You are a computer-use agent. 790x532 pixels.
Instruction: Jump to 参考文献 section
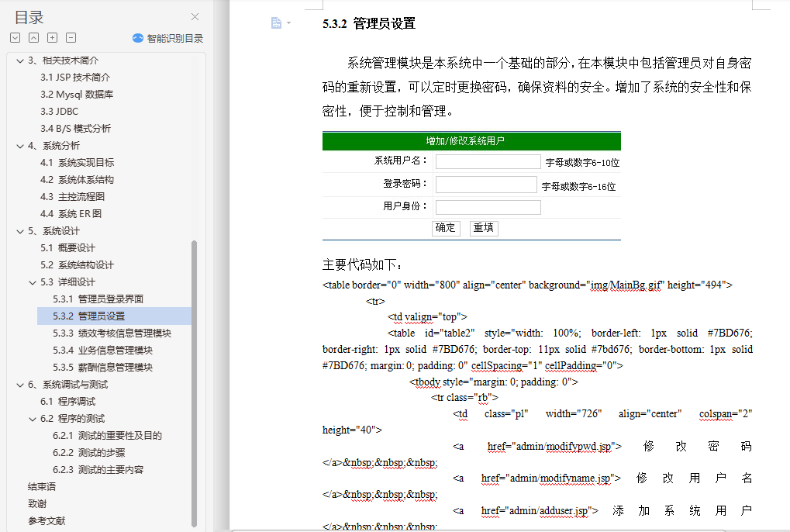pos(47,521)
